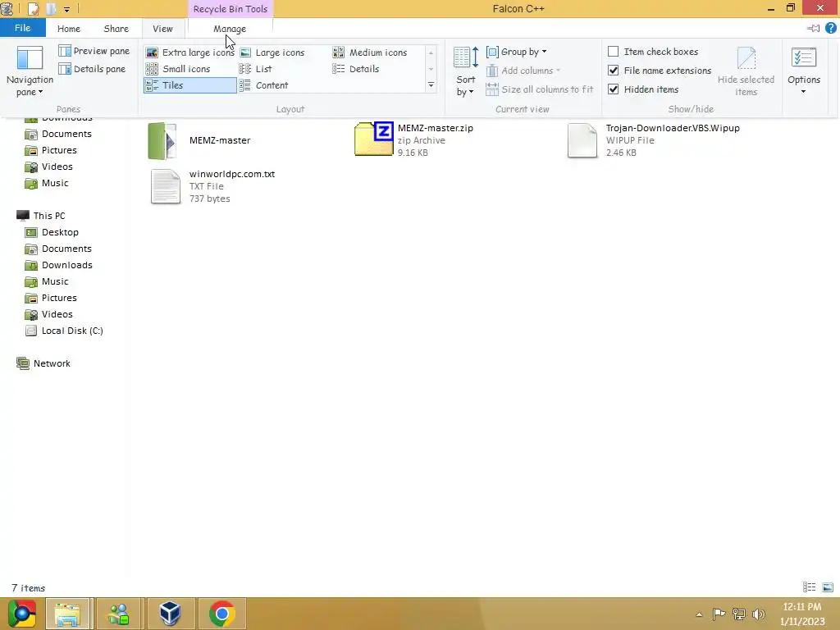The height and width of the screenshot is (630, 840).
Task: Open the Manage ribbon tab
Action: tap(230, 29)
